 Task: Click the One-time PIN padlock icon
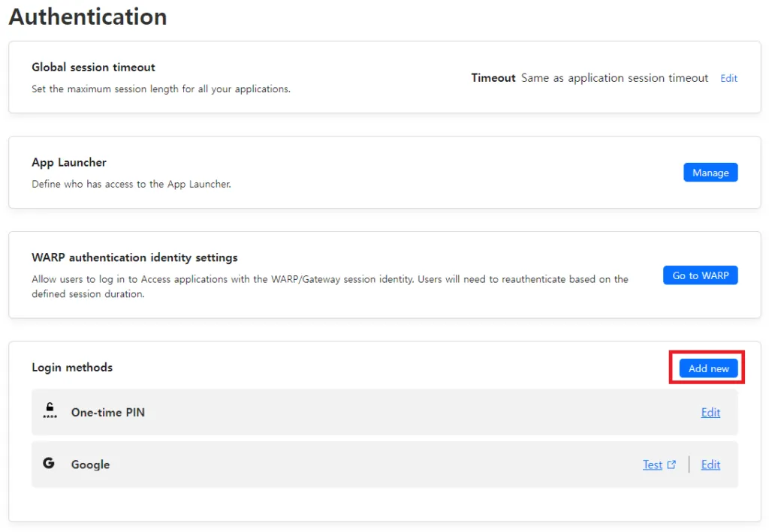pos(48,411)
